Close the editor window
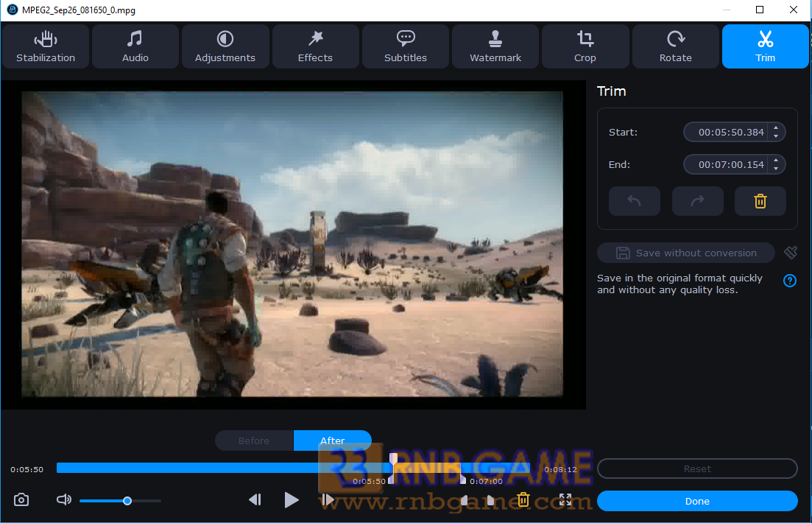Image resolution: width=812 pixels, height=523 pixels. tap(794, 10)
